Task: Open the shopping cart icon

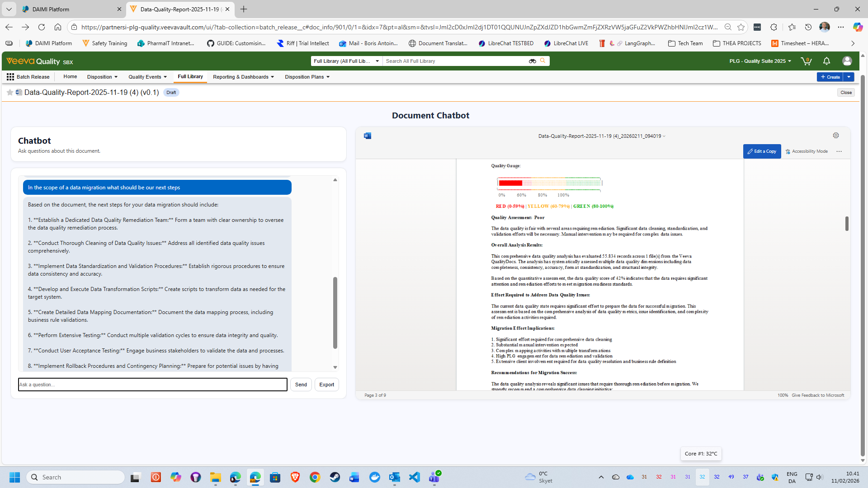Action: coord(806,61)
